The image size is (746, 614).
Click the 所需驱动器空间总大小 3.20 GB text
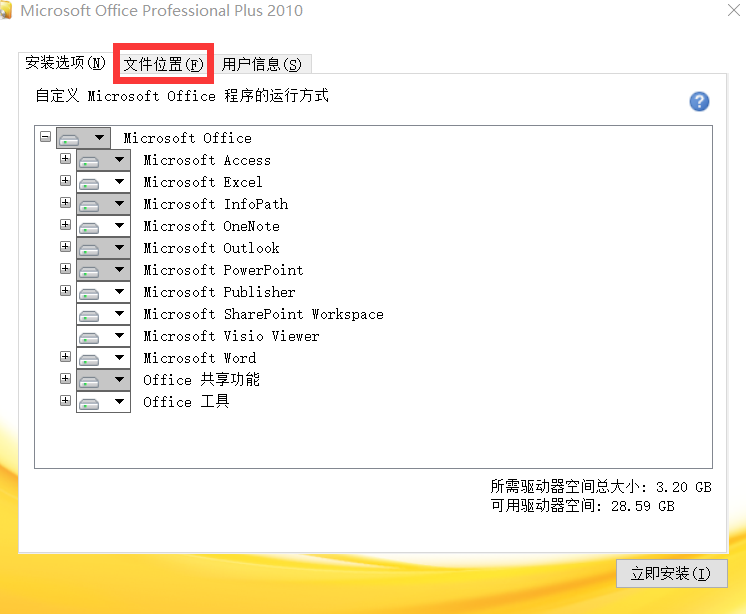pos(601,487)
